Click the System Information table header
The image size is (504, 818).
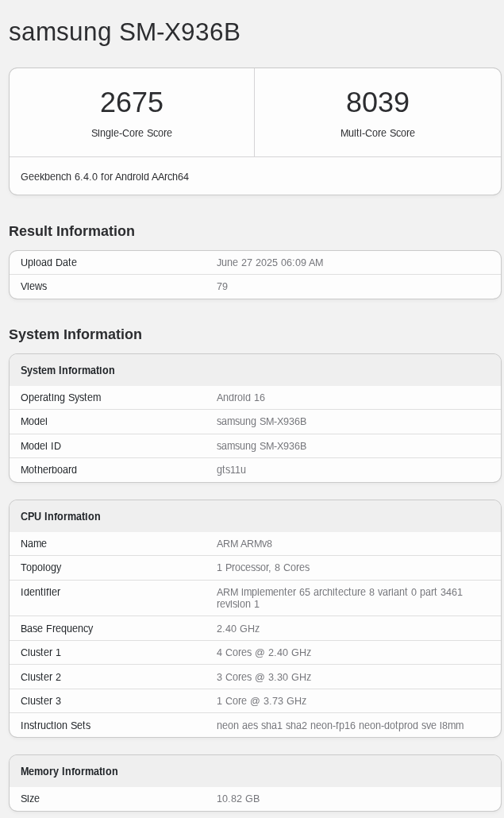coord(67,370)
